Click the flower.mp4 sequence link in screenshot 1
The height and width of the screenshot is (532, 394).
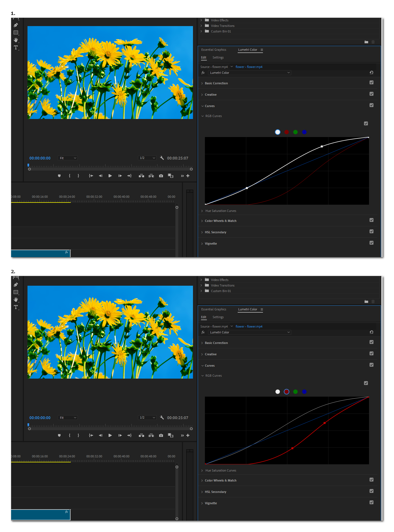click(x=249, y=67)
